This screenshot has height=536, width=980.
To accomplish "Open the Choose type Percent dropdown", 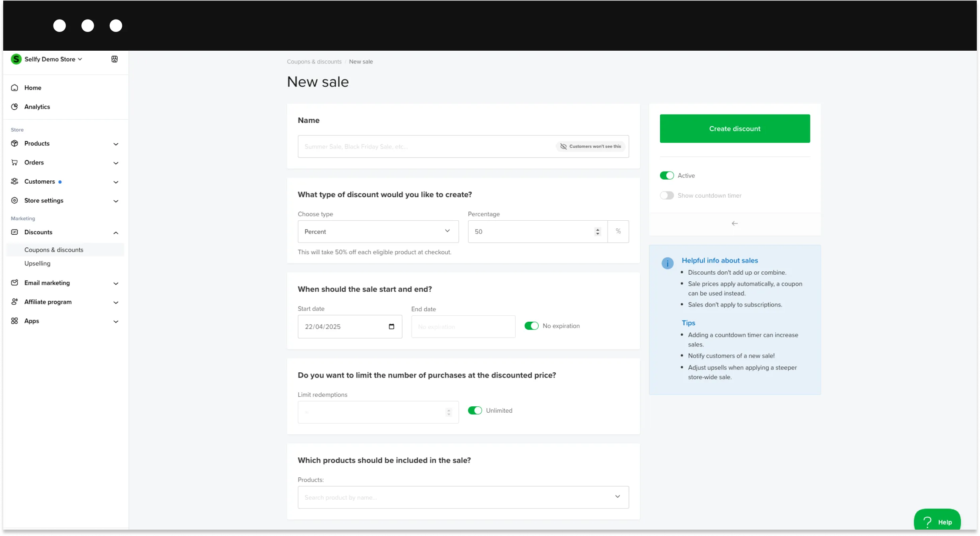I will [378, 231].
